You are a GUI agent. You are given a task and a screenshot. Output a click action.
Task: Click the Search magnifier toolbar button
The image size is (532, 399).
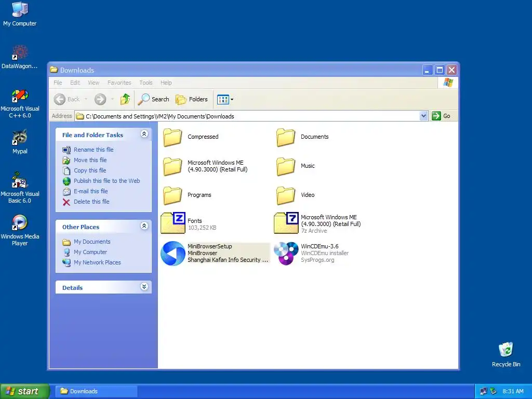[154, 99]
